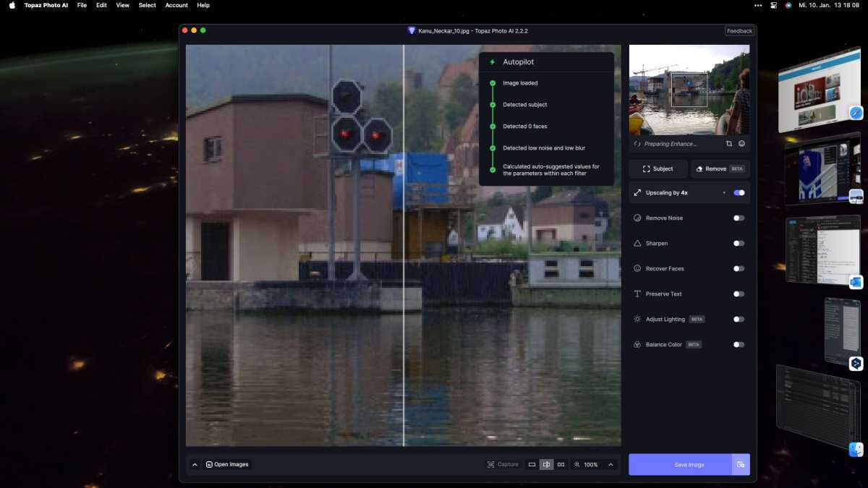Enable the Sharpen toggle

(x=739, y=243)
